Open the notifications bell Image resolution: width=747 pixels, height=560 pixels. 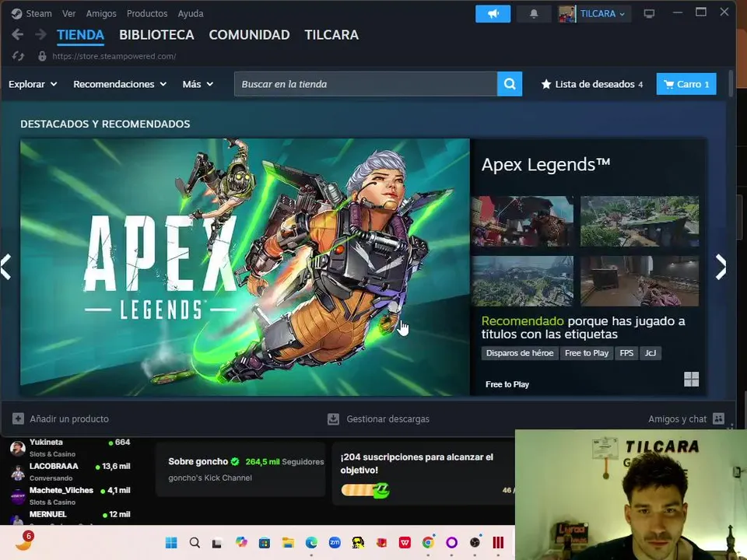click(x=534, y=14)
